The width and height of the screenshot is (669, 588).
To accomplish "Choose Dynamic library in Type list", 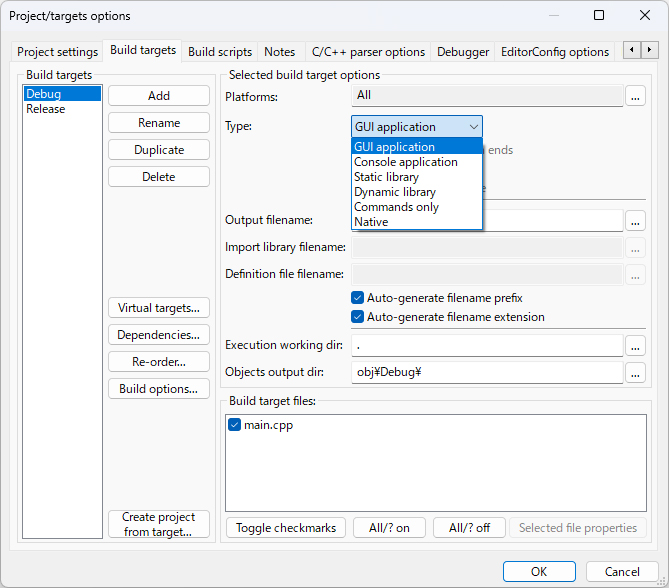I will click(x=417, y=192).
